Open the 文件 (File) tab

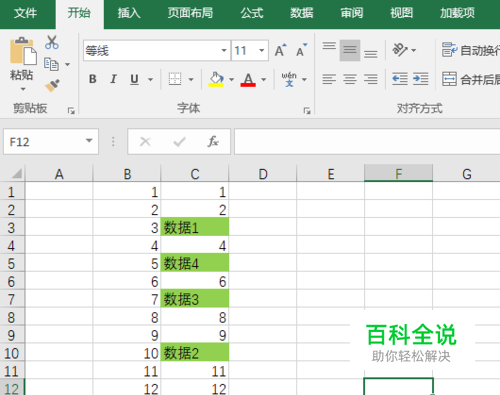[25, 13]
